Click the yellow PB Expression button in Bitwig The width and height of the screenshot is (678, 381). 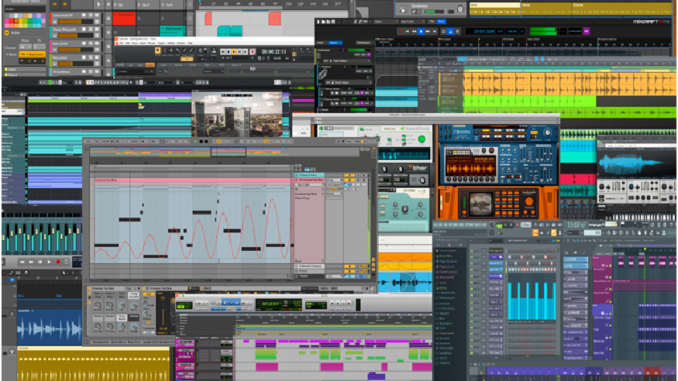pos(32,54)
